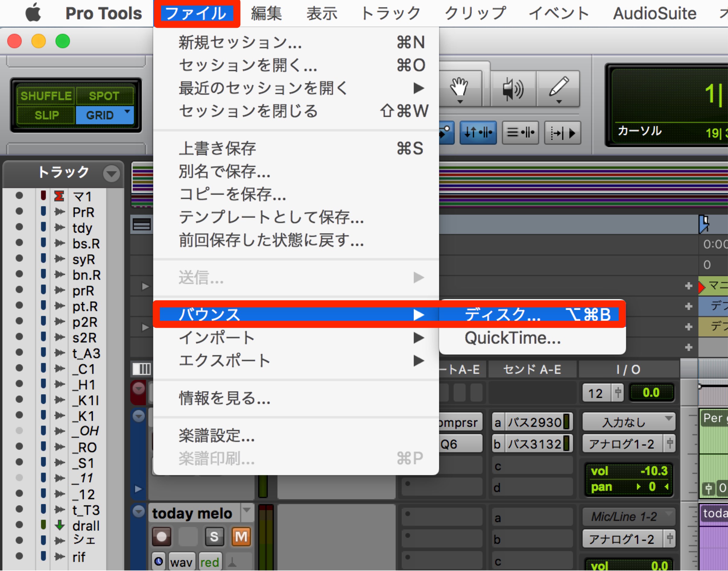Click the track color strip beside tdy
This screenshot has width=728, height=571.
43,227
